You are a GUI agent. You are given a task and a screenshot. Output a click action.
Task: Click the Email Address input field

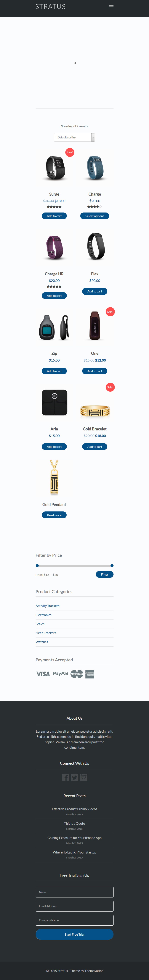(74, 906)
